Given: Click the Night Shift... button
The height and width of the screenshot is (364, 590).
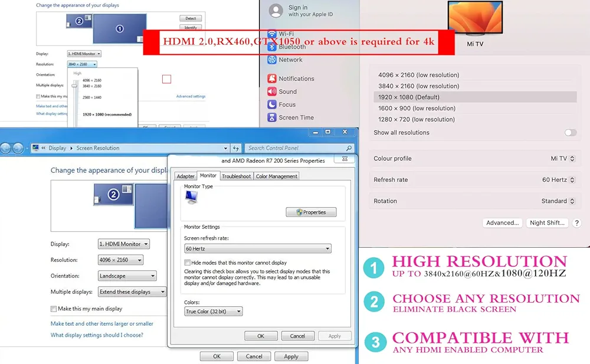Looking at the screenshot, I should (547, 223).
